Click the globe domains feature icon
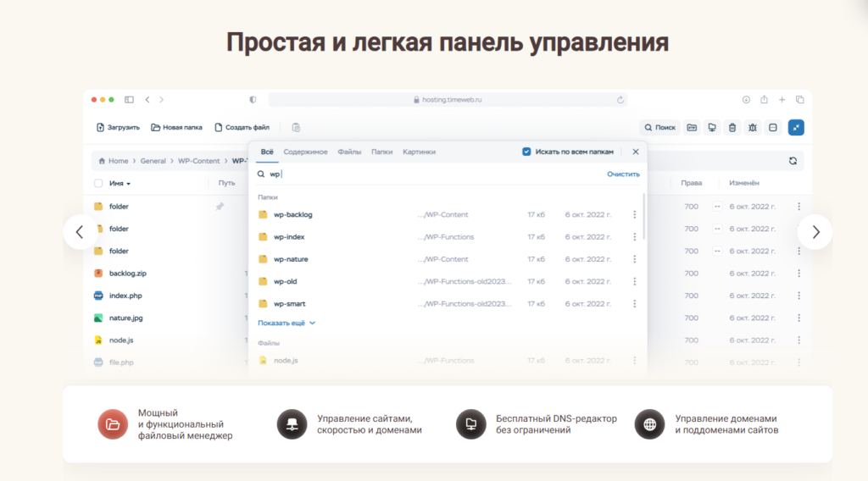The image size is (868, 481). [650, 424]
